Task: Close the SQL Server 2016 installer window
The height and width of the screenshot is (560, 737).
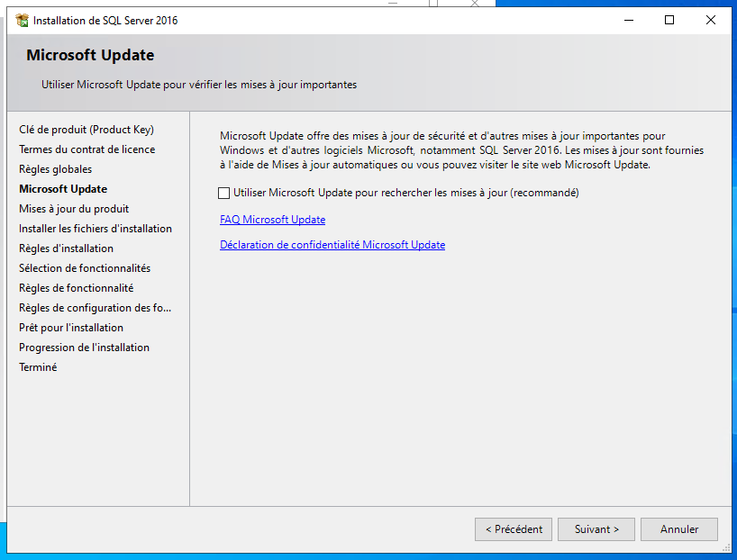Action: [711, 20]
